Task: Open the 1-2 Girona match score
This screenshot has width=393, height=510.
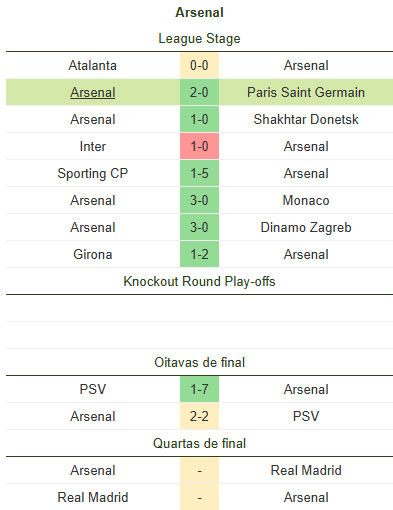Action: 199,254
